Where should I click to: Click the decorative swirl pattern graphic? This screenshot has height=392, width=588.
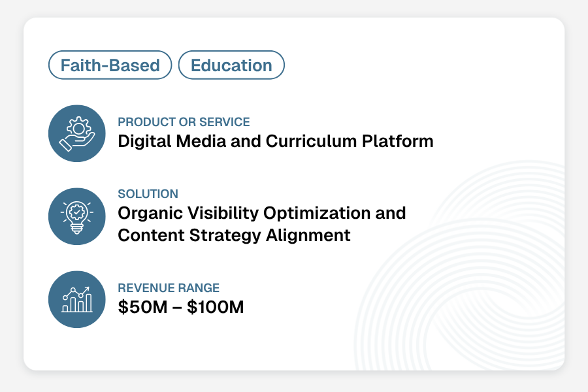pyautogui.click(x=459, y=266)
